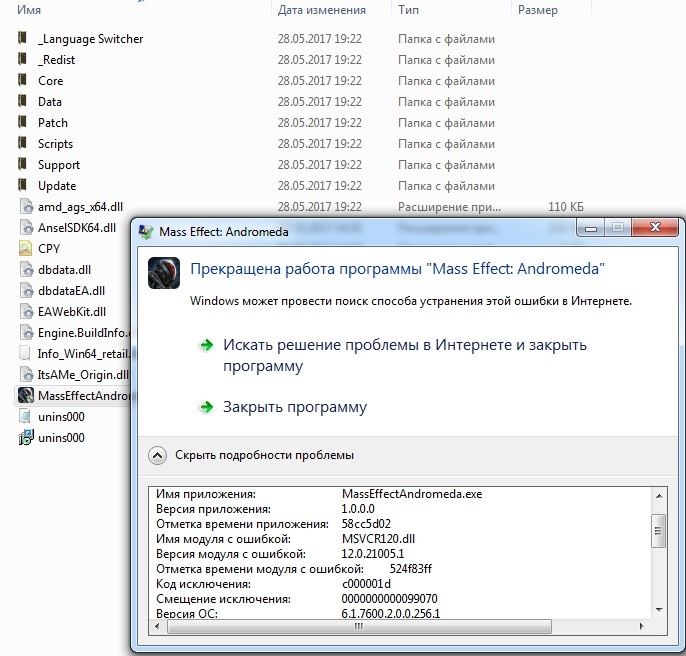
Task: Select the amd_ags_x64.dll file icon
Action: [x=26, y=206]
